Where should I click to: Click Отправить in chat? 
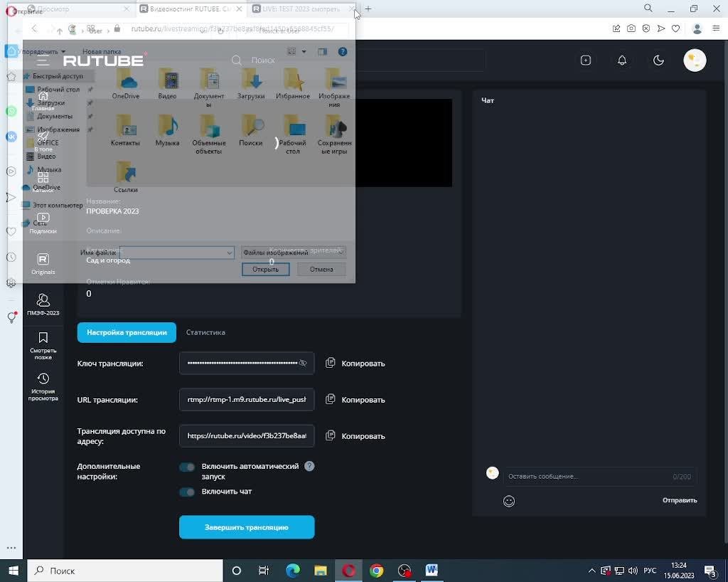pyautogui.click(x=680, y=500)
